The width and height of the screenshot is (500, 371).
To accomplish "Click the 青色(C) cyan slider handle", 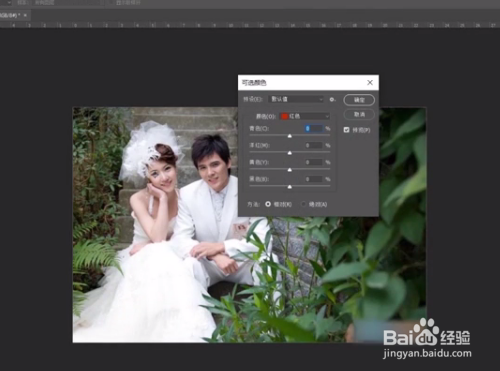I will 290,136.
